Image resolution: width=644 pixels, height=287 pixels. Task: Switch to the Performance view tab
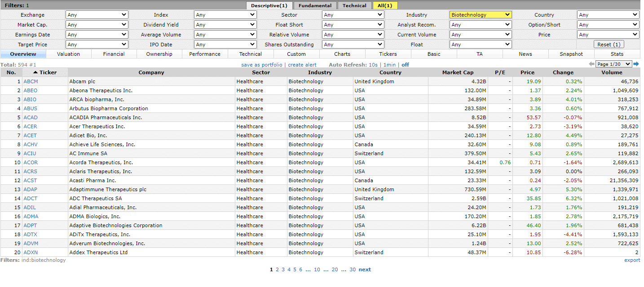click(x=205, y=54)
